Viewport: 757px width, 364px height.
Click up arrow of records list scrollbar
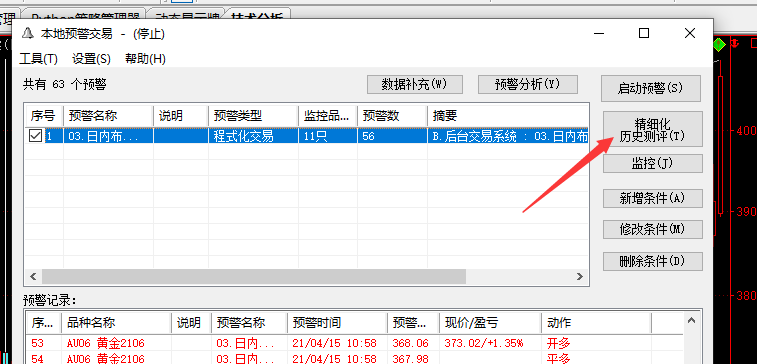click(692, 321)
